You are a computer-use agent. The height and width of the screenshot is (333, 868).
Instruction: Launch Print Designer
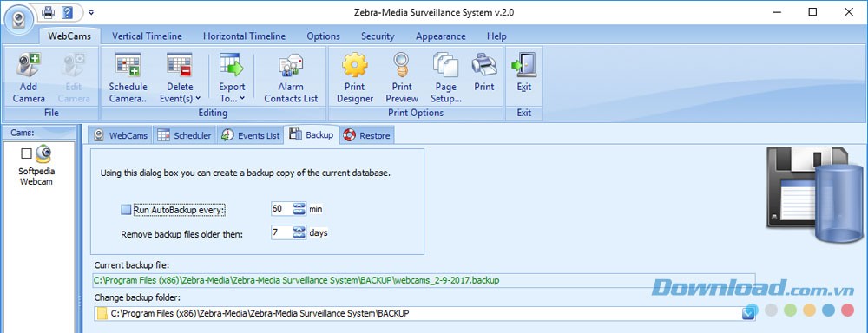pyautogui.click(x=355, y=77)
